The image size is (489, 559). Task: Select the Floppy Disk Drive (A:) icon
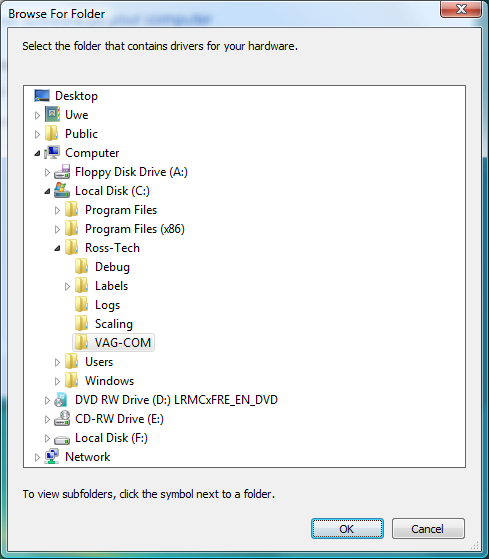[62, 172]
